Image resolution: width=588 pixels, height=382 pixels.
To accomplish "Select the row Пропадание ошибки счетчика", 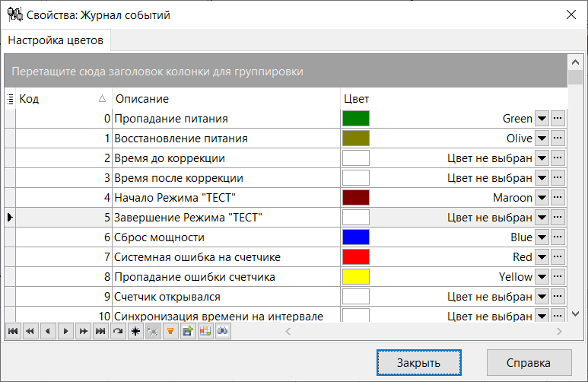I will click(286, 277).
